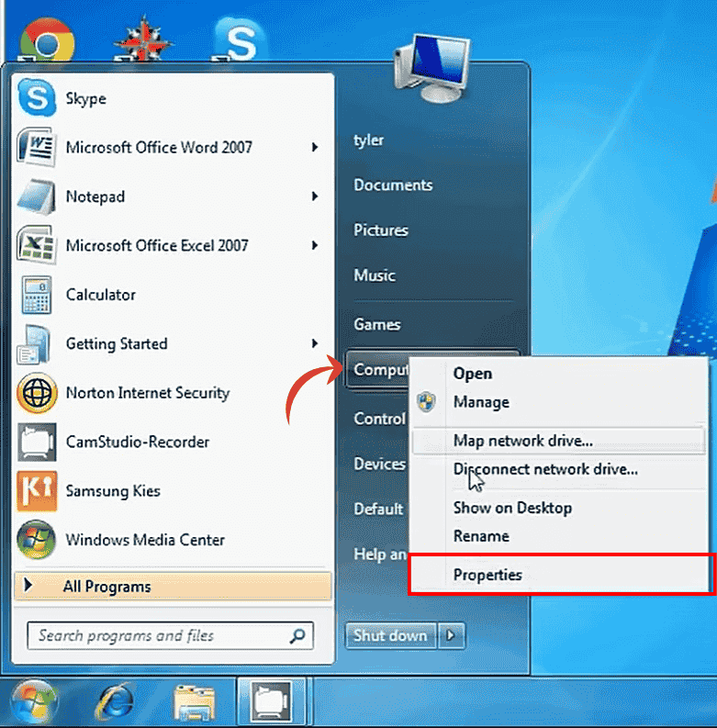The height and width of the screenshot is (728, 717).
Task: Launch Microsoft Office Word 2007 icon
Action: click(36, 147)
